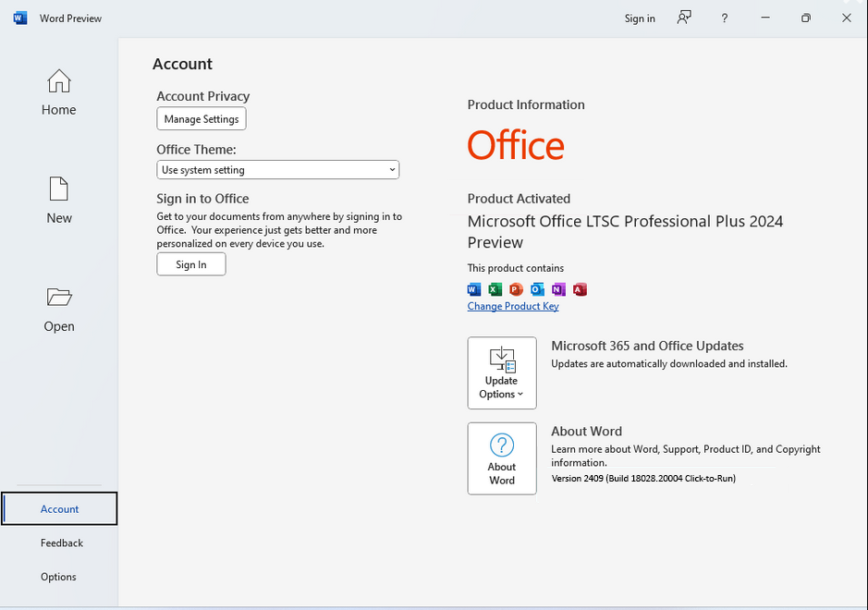868x610 pixels.
Task: Click the Word logo in title bar
Action: coord(20,18)
